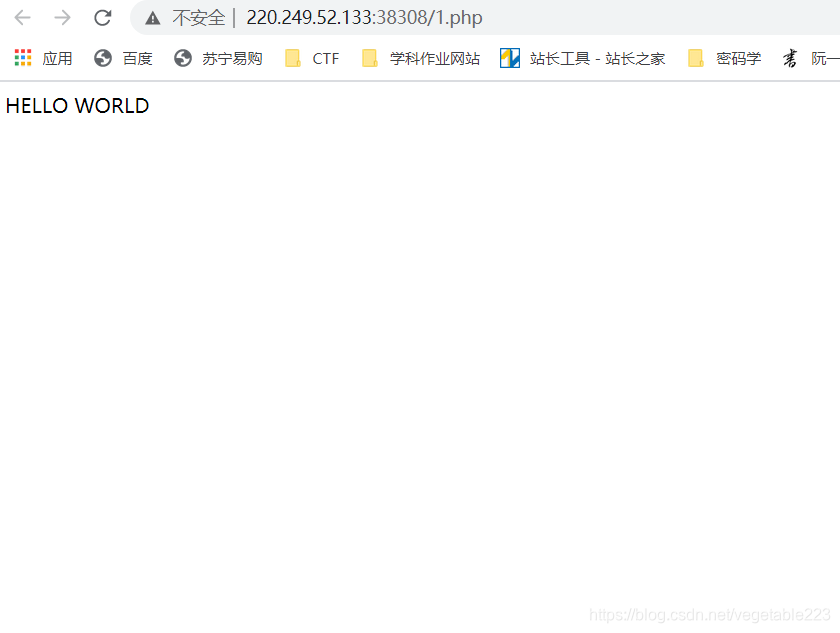The width and height of the screenshot is (840, 633).
Task: Open the not-secure warning triangle icon
Action: 153,19
